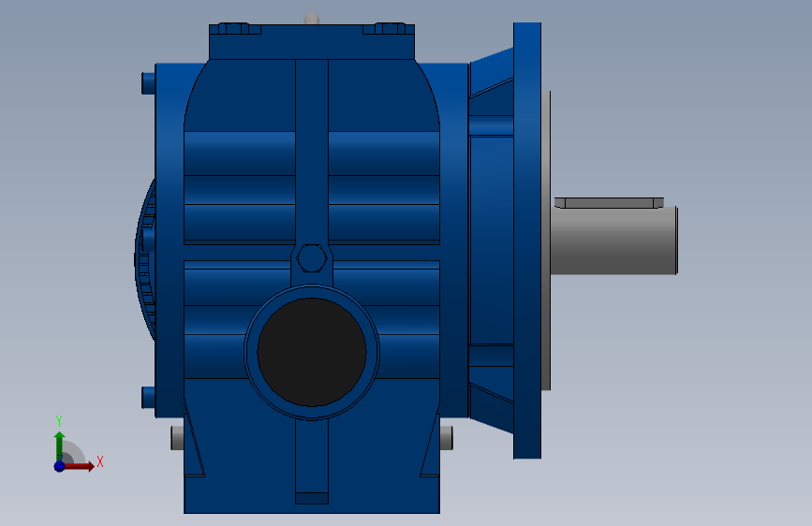Select the large blue mounting flange disc
Image resolution: width=812 pixels, height=526 pixels.
(x=527, y=241)
